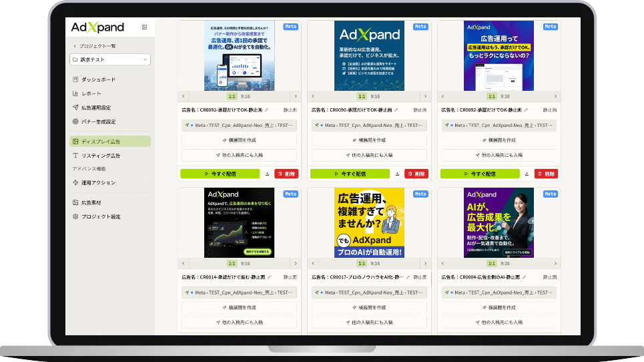644x362 pixels.
Task: Show the previous image on the CR0017 card
Action: pyautogui.click(x=313, y=263)
